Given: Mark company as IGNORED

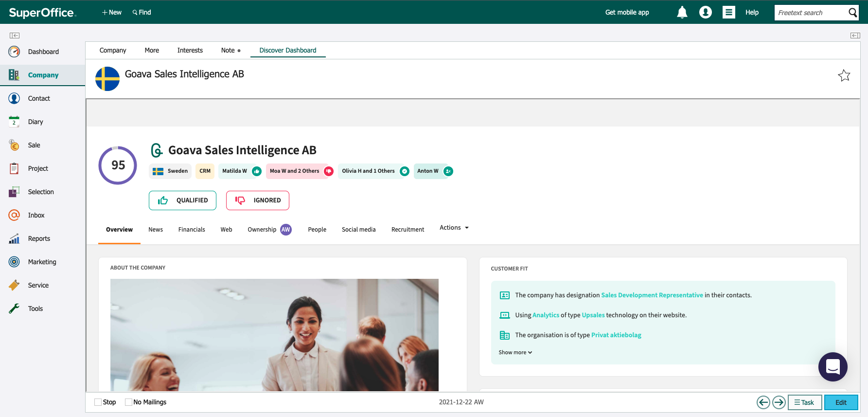Looking at the screenshot, I should 258,200.
